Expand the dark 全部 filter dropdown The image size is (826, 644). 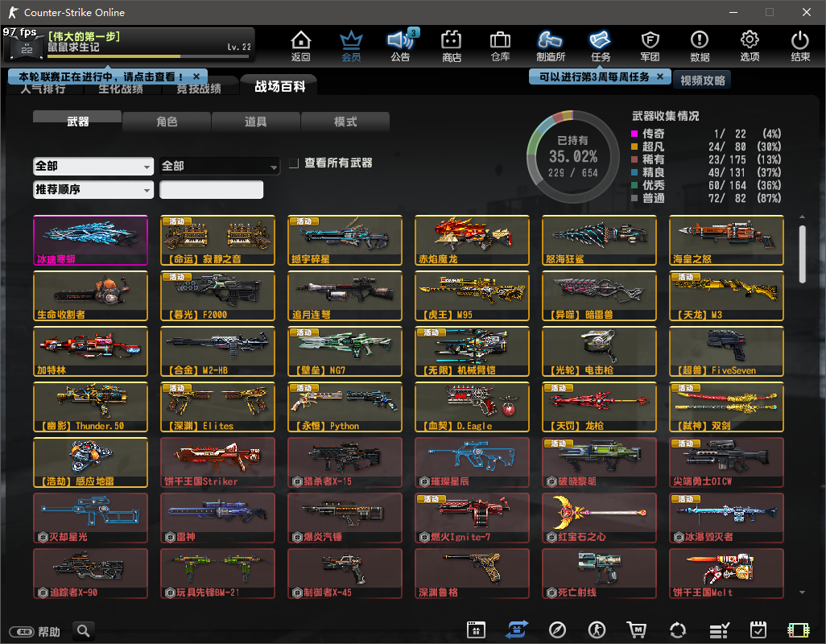coord(219,167)
